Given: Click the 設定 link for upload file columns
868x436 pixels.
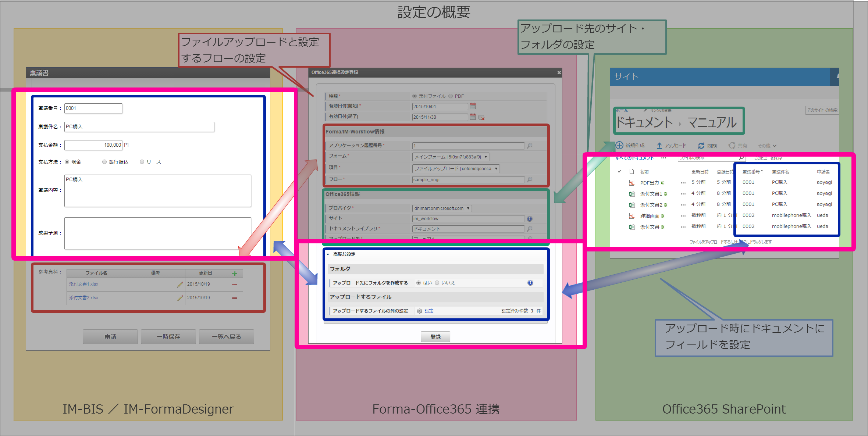Looking at the screenshot, I should (429, 311).
